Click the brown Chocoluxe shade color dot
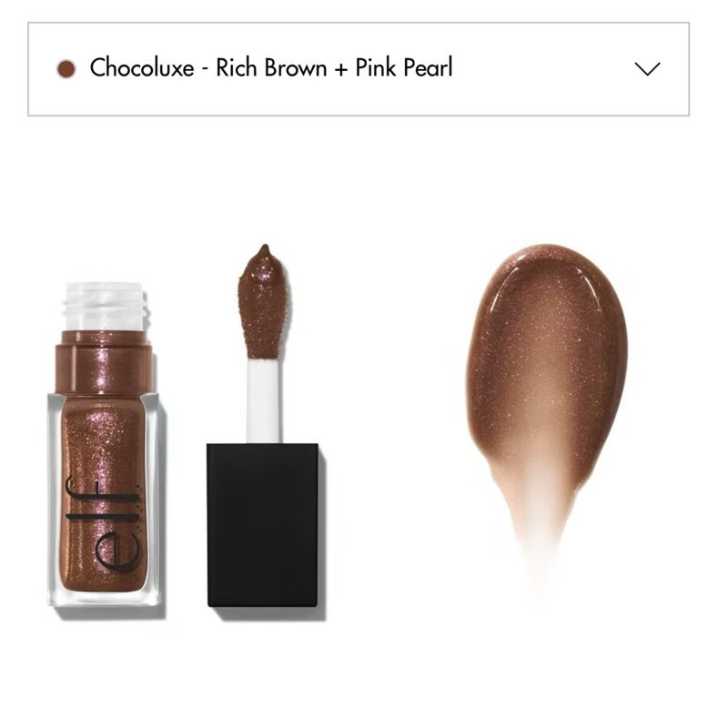 coord(66,69)
